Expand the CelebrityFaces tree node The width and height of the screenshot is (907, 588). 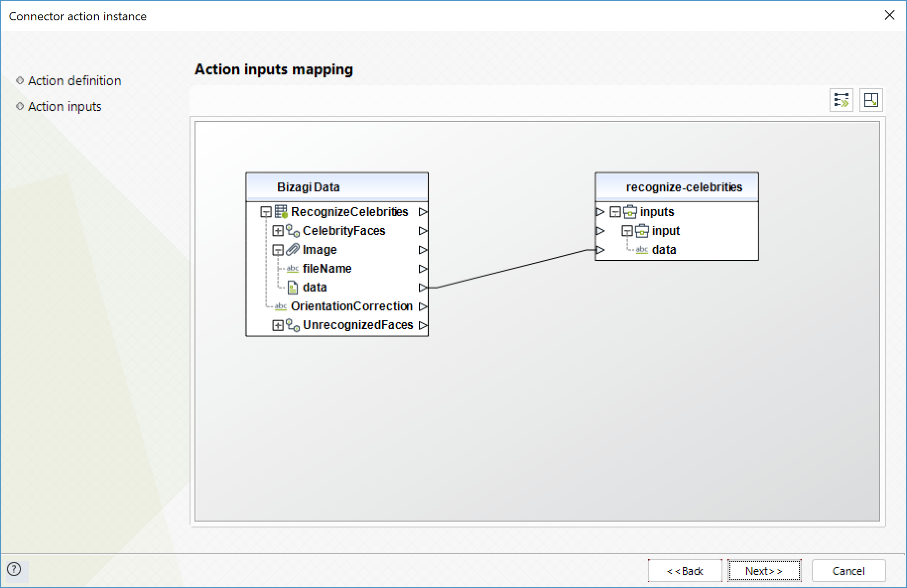pos(278,231)
